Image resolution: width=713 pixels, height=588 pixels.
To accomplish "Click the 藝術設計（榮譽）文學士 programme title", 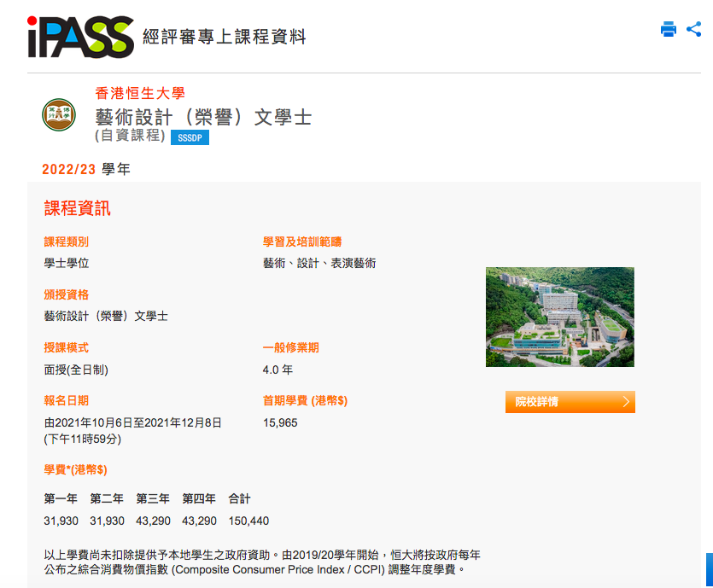I will [203, 117].
